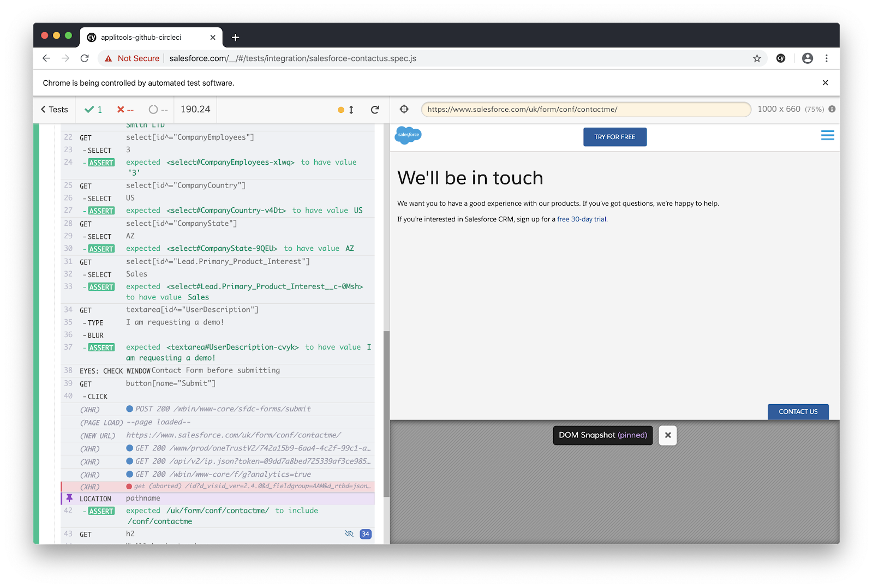Screen dimensions: 873x588
Task: Click the command log vertical scrollbar
Action: point(386,415)
